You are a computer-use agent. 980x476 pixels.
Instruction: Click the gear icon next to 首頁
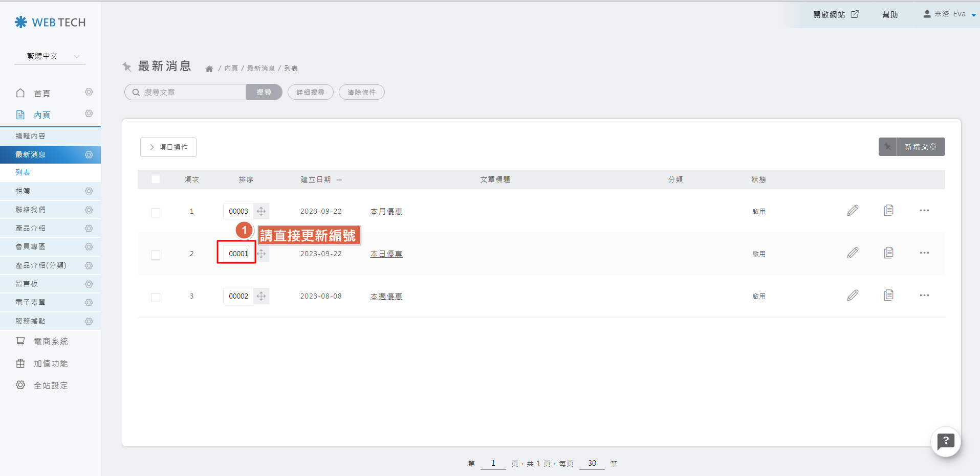coord(89,93)
